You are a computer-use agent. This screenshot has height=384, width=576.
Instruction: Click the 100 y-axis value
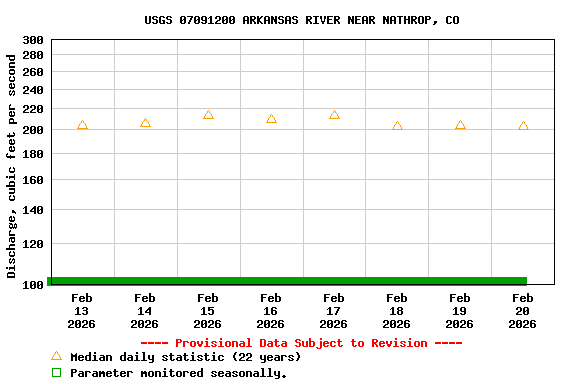pos(33,285)
